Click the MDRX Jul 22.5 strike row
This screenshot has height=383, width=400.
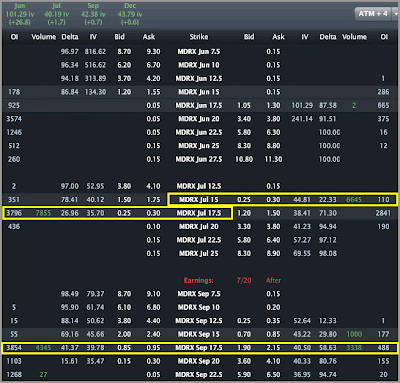pos(200,240)
